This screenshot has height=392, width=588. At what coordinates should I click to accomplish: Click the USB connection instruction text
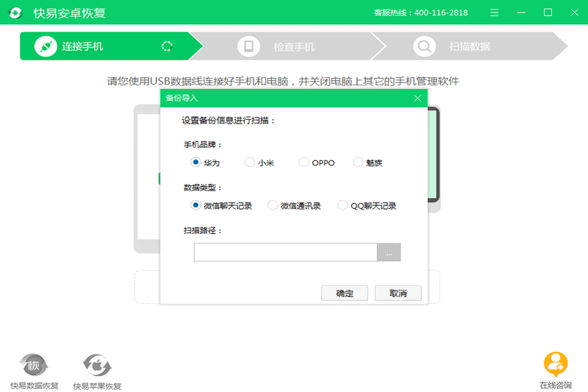pos(283,81)
